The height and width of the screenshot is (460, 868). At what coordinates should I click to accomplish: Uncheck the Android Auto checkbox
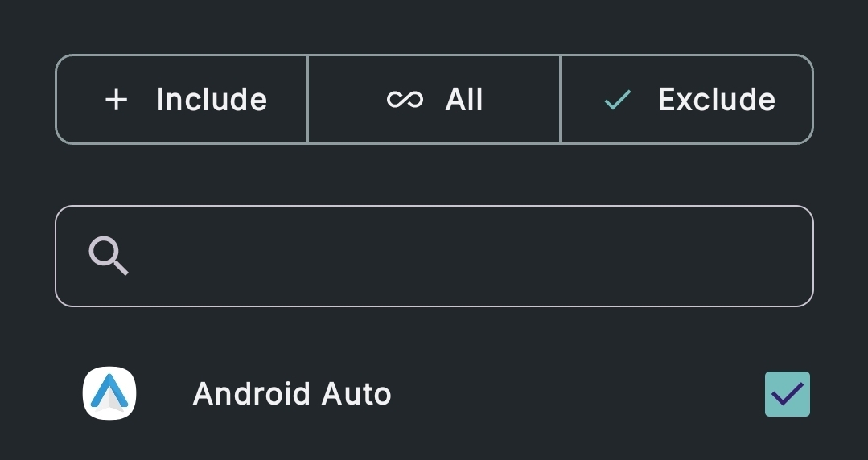(x=787, y=394)
